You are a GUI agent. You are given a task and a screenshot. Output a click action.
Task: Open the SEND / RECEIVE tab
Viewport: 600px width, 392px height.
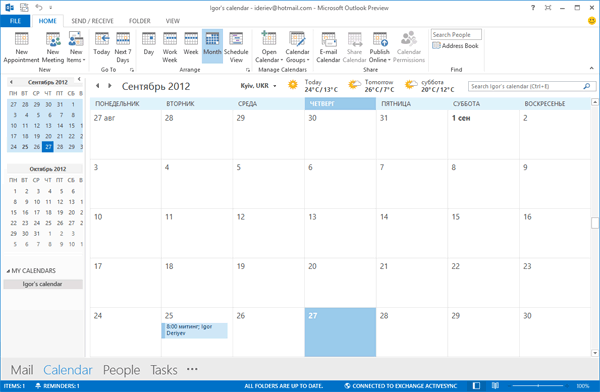point(92,21)
